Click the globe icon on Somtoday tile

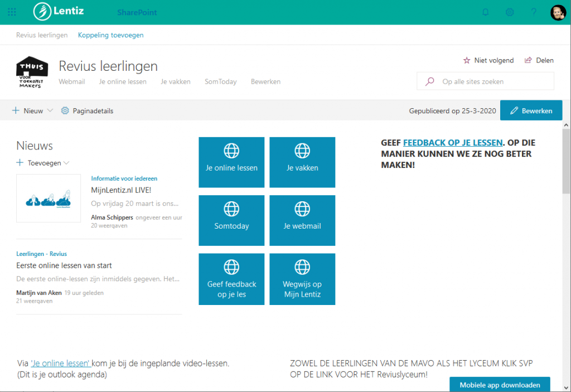[x=231, y=209]
